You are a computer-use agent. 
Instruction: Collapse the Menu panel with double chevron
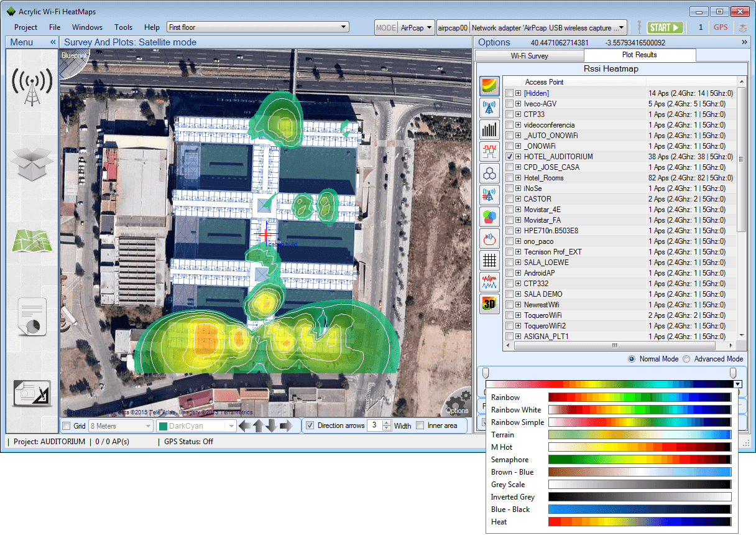53,42
